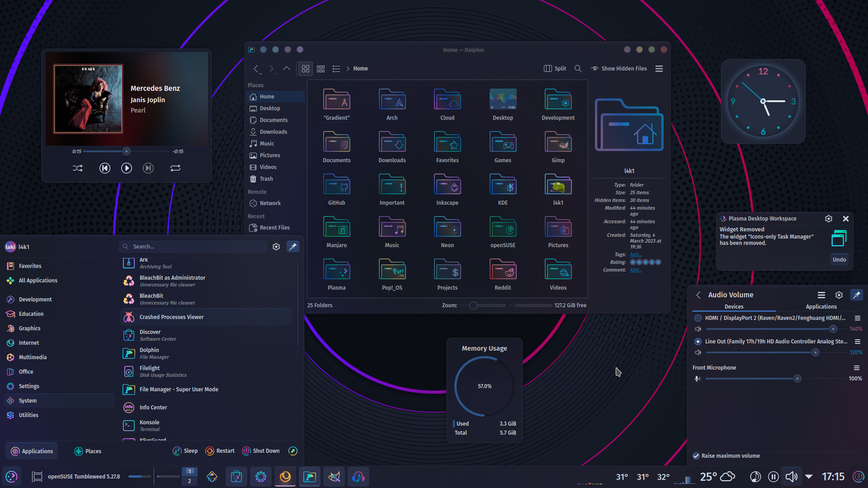Click Add link next to Comment
The image size is (868, 488).
point(636,270)
